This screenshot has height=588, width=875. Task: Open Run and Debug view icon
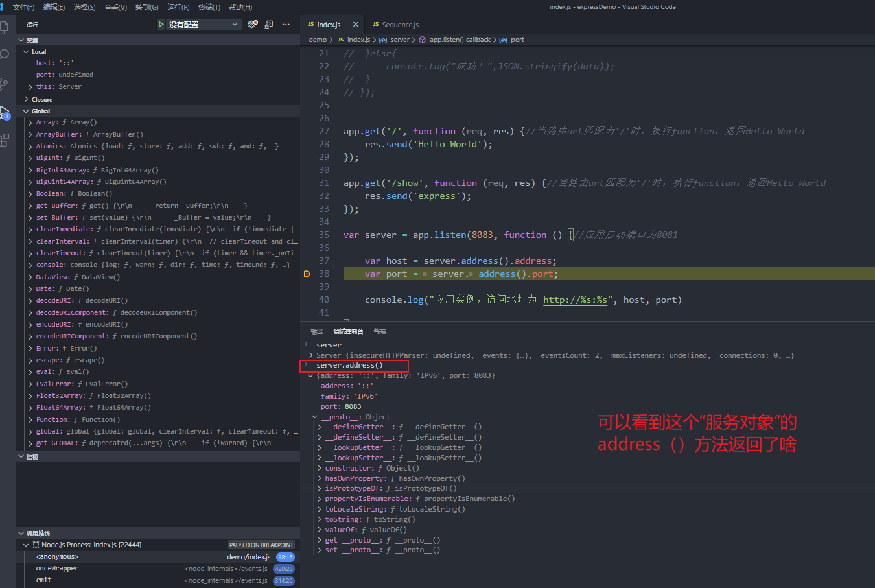coord(5,112)
